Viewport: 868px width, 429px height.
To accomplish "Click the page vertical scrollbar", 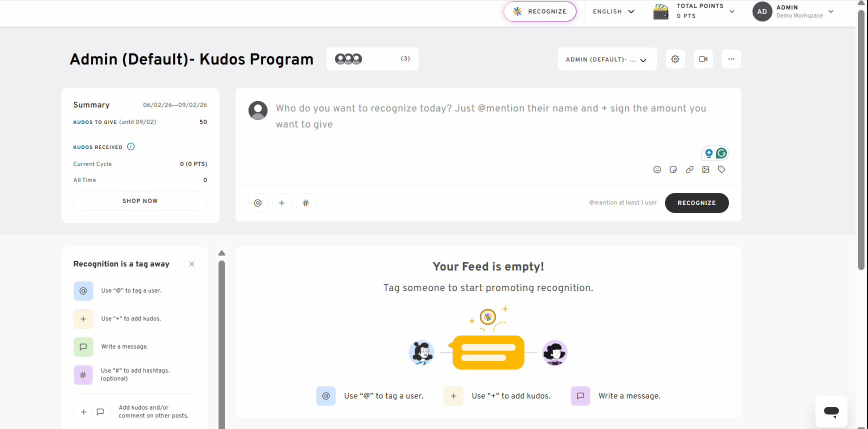I will pyautogui.click(x=861, y=140).
